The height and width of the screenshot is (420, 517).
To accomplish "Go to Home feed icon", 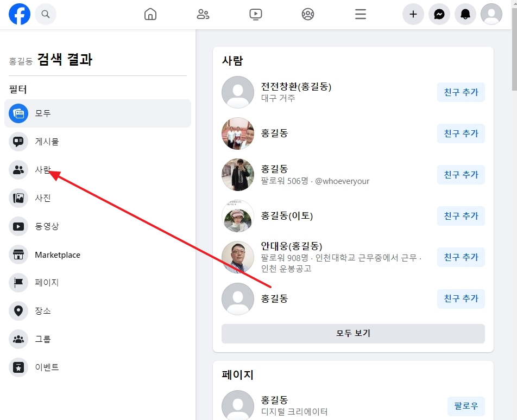I will (x=150, y=14).
